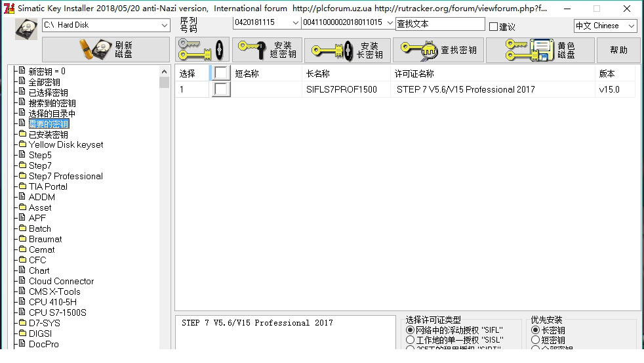Click the tree panel scrollbar thumb
Image resolution: width=644 pixels, height=363 pixels.
pyautogui.click(x=165, y=82)
